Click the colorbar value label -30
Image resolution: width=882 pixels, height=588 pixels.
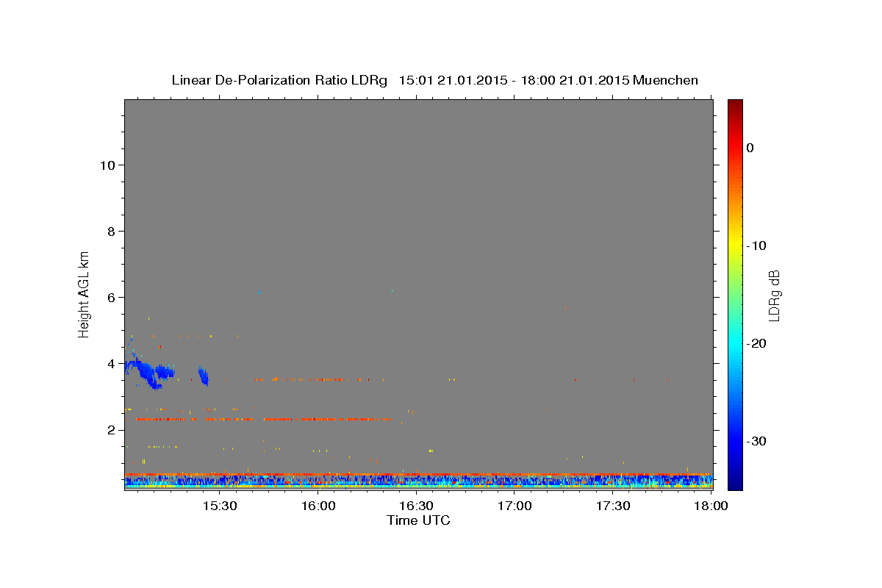pos(757,441)
